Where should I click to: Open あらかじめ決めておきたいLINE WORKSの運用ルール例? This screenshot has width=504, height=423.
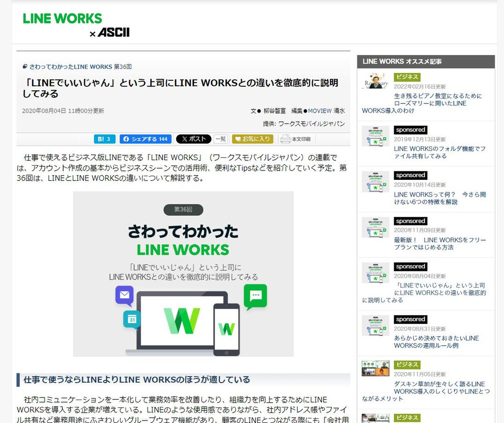tap(436, 342)
